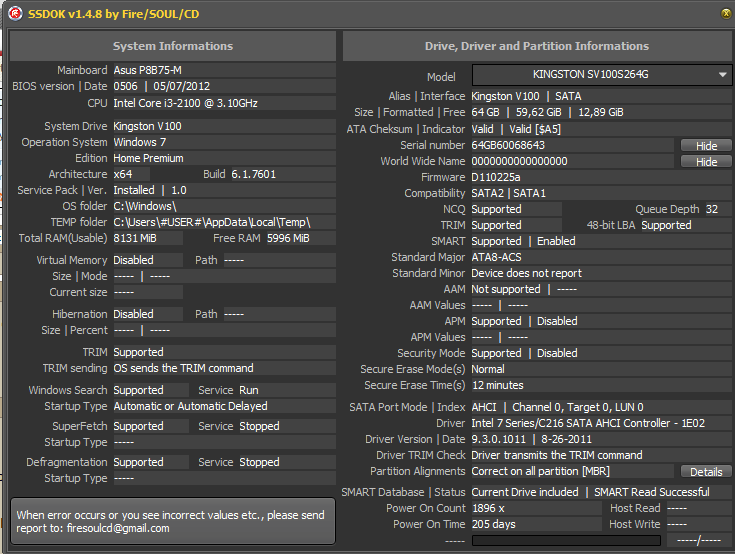735x554 pixels.
Task: Click Driver Version value 9.3.0.1011
Action: [499, 439]
